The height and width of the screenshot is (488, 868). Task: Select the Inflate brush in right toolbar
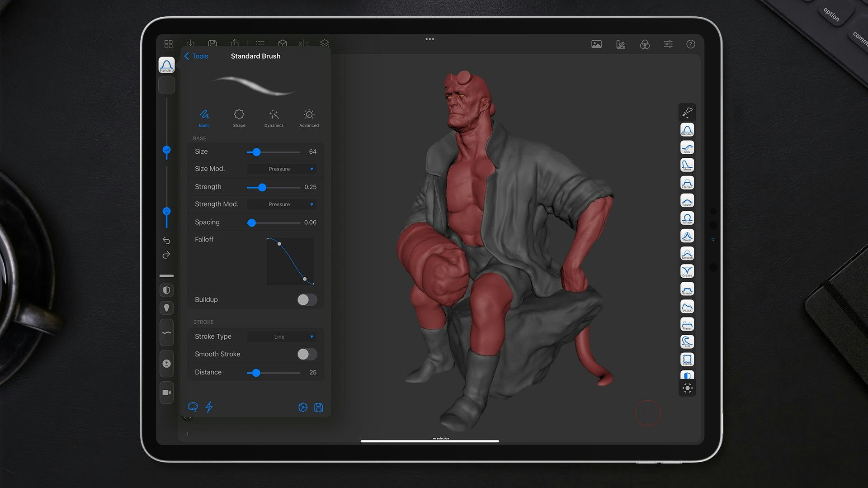[687, 218]
